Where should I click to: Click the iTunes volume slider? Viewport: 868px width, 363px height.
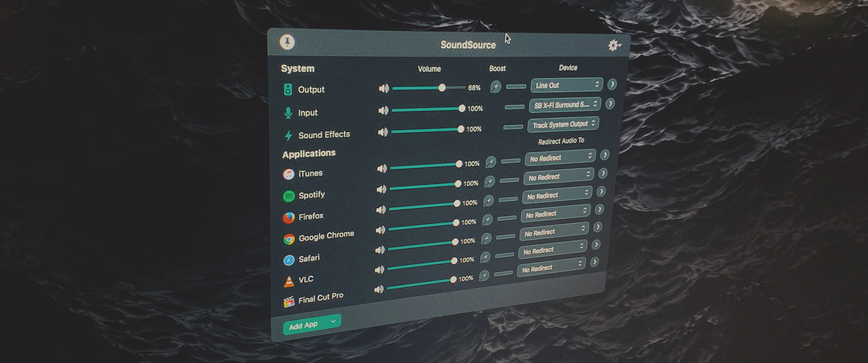pos(427,166)
